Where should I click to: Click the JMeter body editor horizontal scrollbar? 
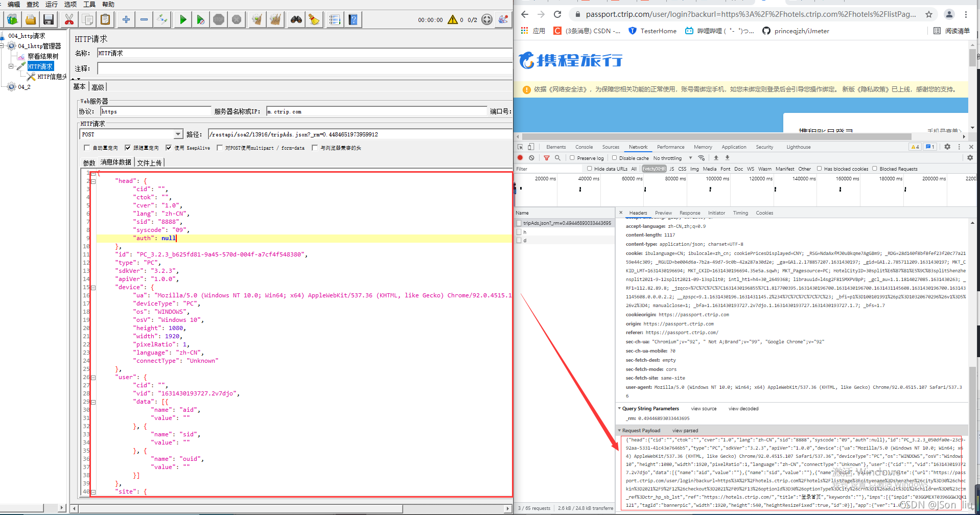(x=291, y=509)
